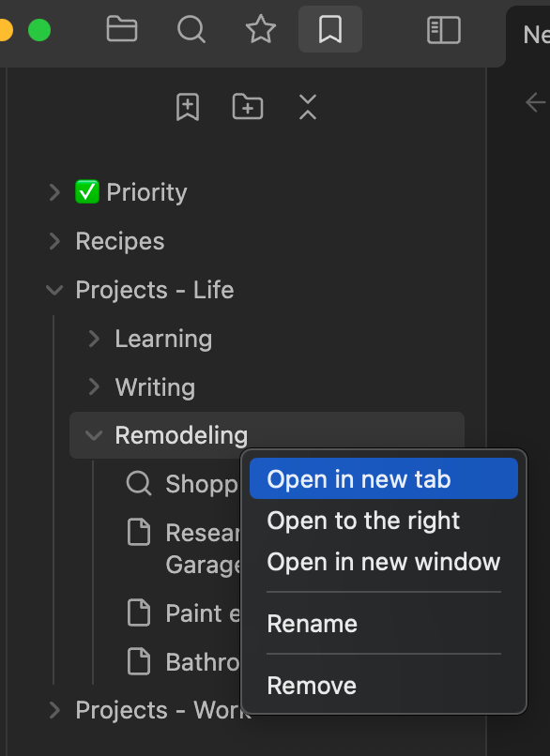Expand the Priority group
550x756 pixels.
tap(54, 192)
